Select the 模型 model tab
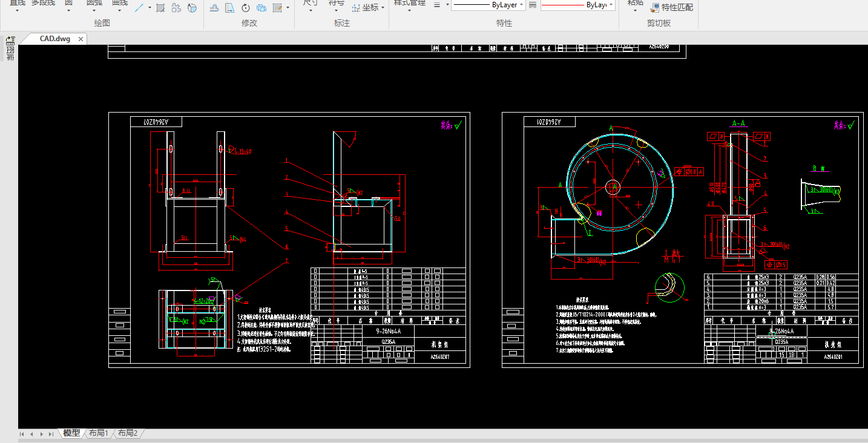Image resolution: width=868 pixels, height=443 pixels. (71, 433)
